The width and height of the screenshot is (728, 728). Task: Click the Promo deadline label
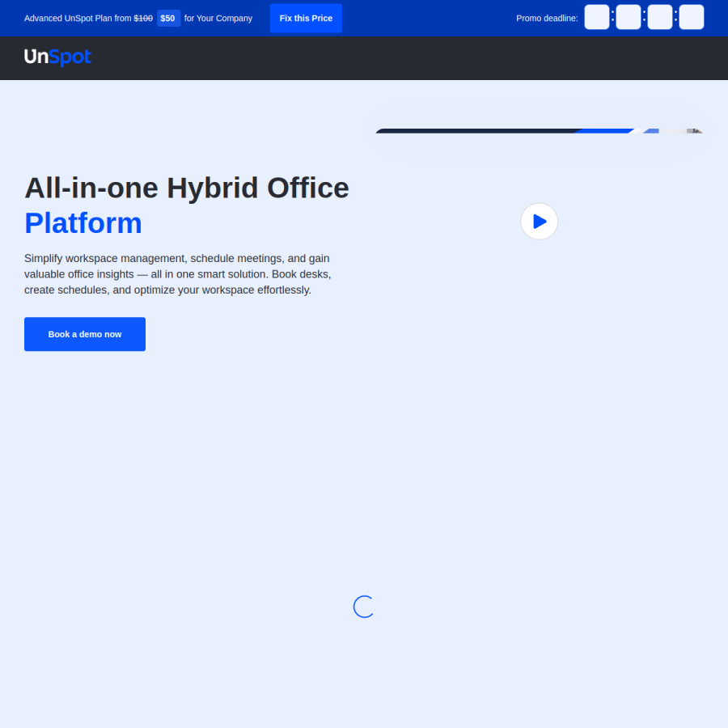547,18
